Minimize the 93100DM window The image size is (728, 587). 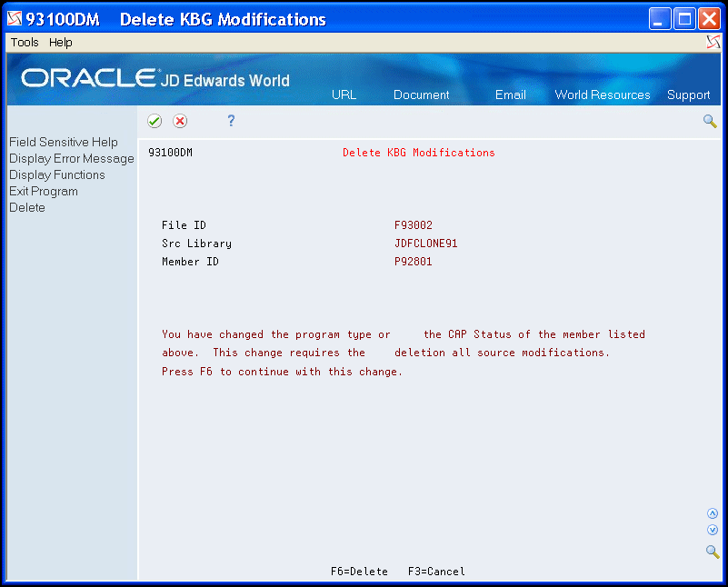point(659,19)
